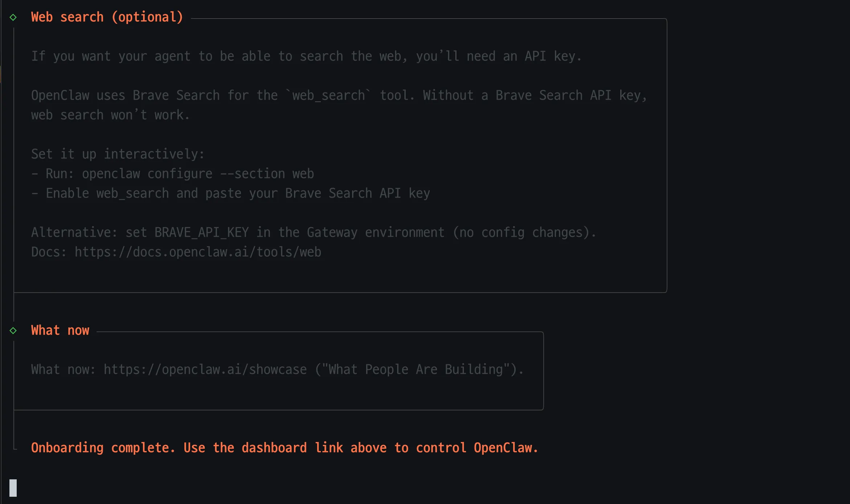Open the docs.openclaw.ai/tools/web link
The image size is (850, 504).
point(198,252)
